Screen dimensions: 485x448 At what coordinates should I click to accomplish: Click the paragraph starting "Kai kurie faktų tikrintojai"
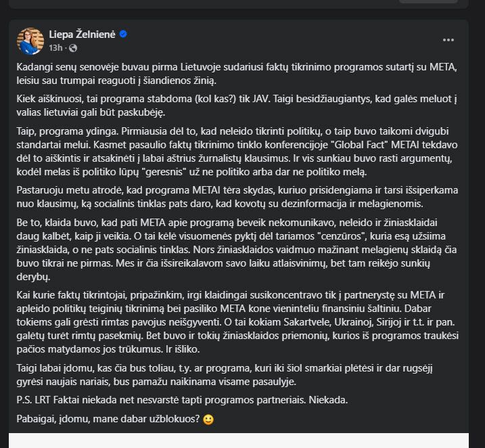pyautogui.click(x=237, y=322)
